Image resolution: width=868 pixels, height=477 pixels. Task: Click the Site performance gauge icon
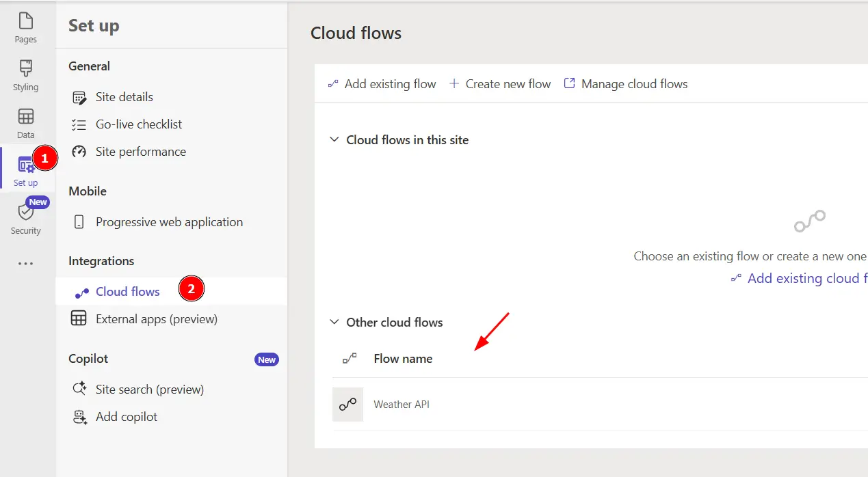79,152
